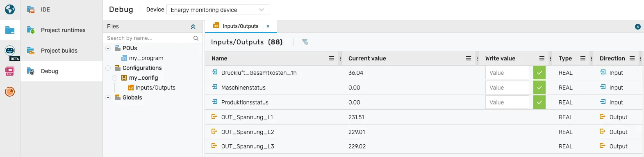Screen dimensions: 644x157
Task: Select Inputs/Outputs in the file tree
Action: pos(155,88)
